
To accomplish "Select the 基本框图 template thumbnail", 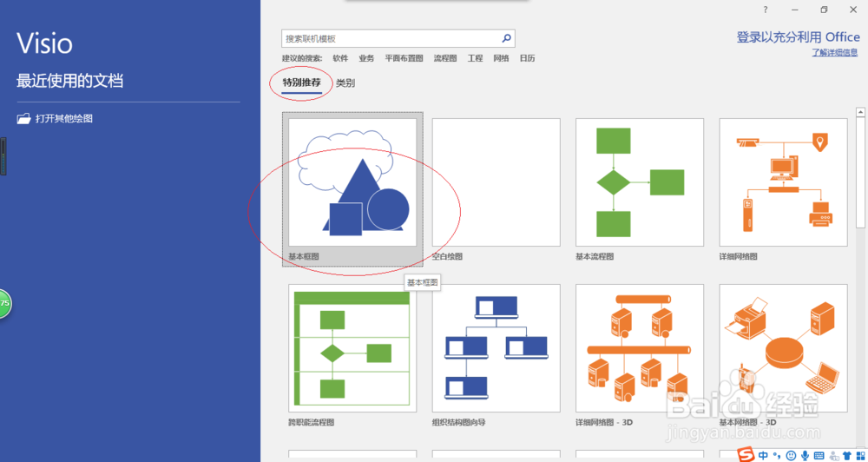I will (352, 182).
